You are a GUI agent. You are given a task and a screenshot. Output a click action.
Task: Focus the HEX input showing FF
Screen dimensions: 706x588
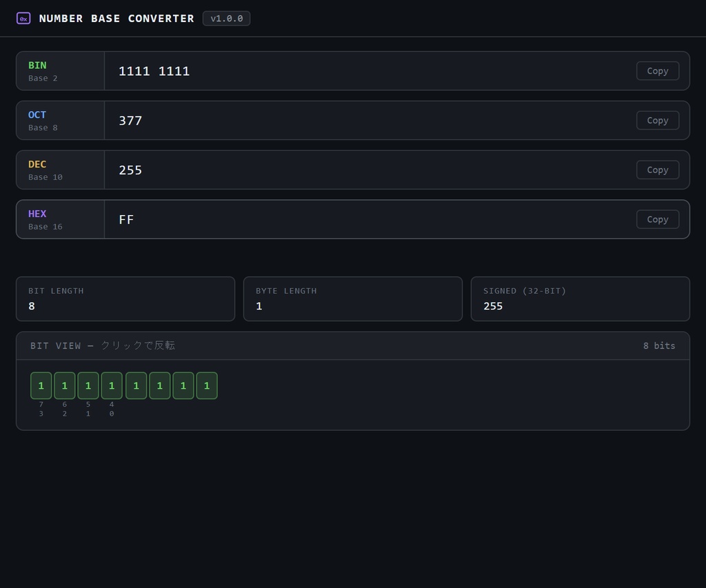click(367, 219)
